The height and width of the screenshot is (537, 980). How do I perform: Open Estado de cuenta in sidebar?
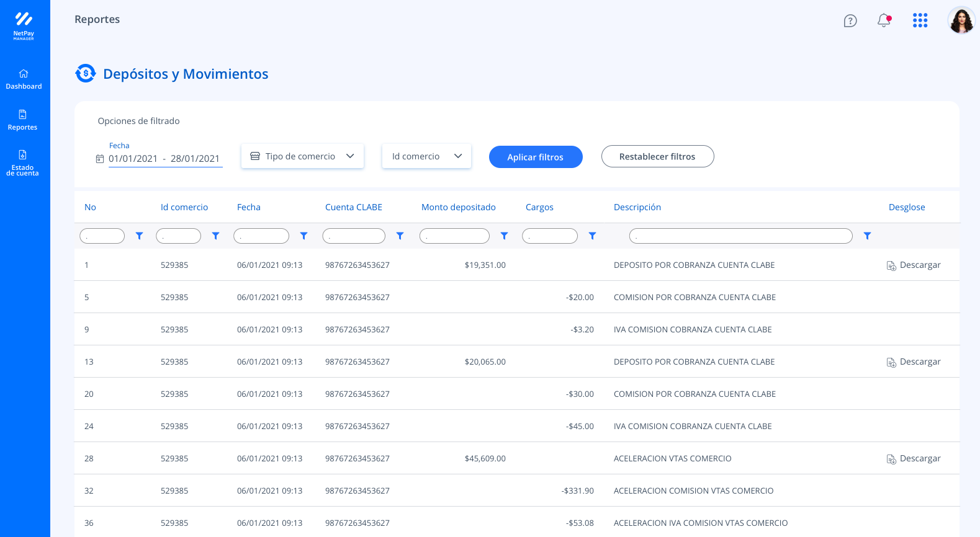[22, 163]
